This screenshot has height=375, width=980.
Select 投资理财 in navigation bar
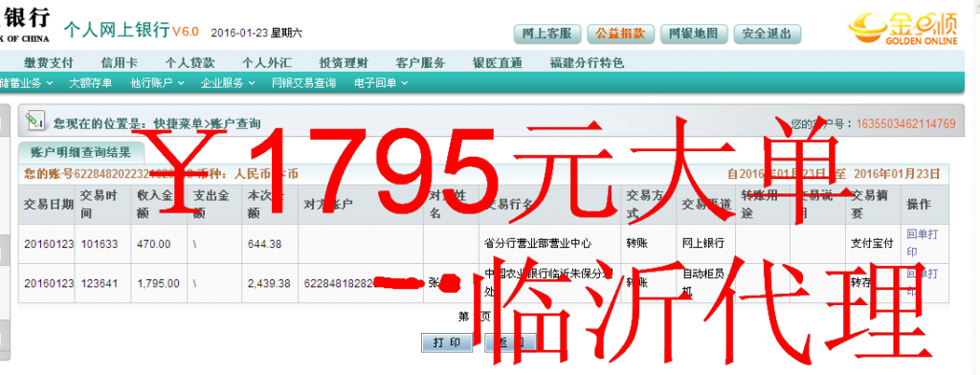point(344,62)
